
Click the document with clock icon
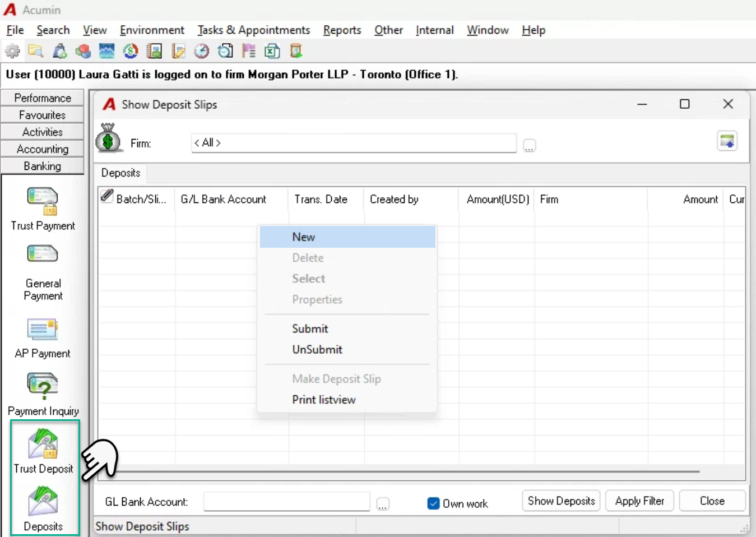pos(225,52)
